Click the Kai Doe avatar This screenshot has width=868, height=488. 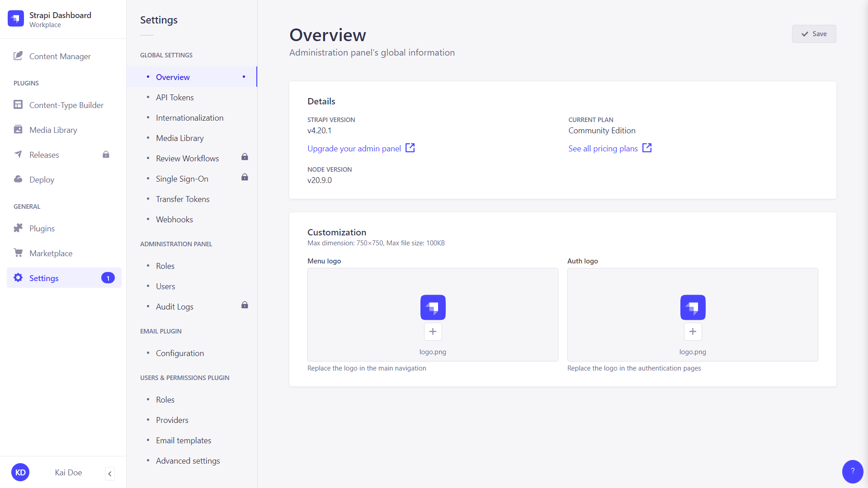pos(20,472)
